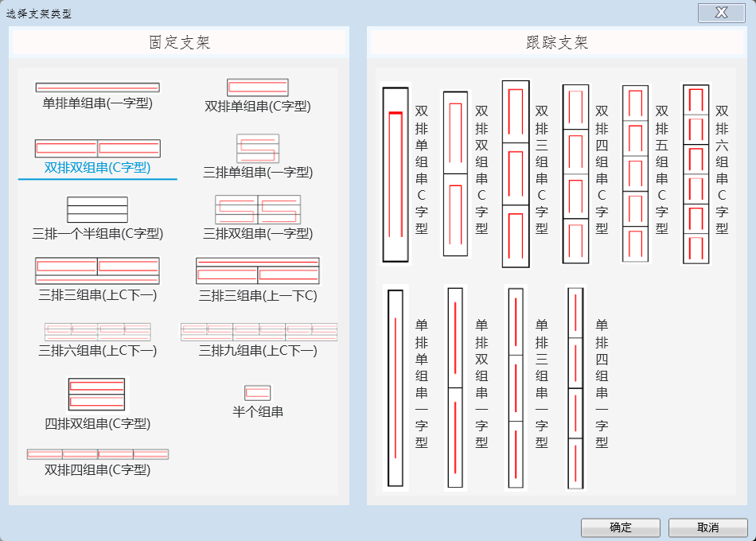The width and height of the screenshot is (756, 541).
Task: Select the 三排三组串(上C下一) bracket icon
Action: pyautogui.click(x=97, y=270)
